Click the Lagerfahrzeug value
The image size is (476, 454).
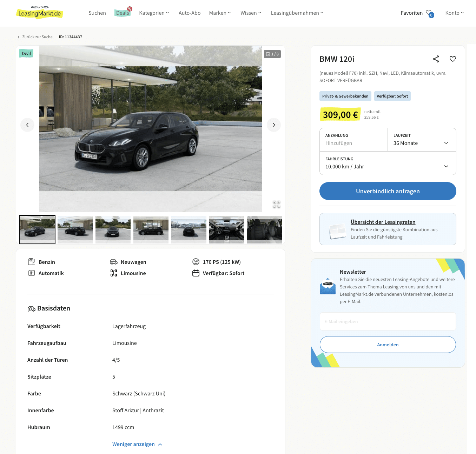(x=129, y=326)
